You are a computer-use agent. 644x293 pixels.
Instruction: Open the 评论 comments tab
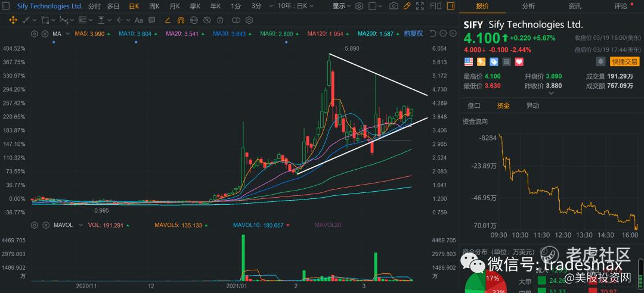tap(621, 6)
